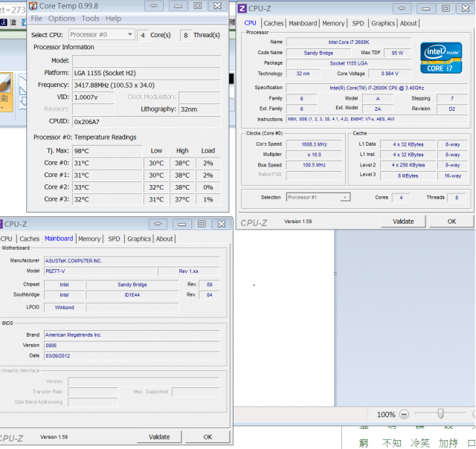Click the Frequency field showing 3417.88MHz
This screenshot has height=449, width=476.
point(147,85)
